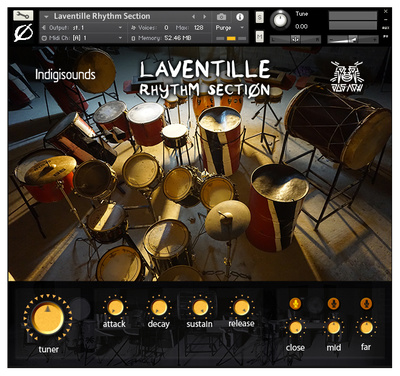This screenshot has height=376, width=400.
Task: Click the PV button on the header's right edge
Action: [x=386, y=36]
